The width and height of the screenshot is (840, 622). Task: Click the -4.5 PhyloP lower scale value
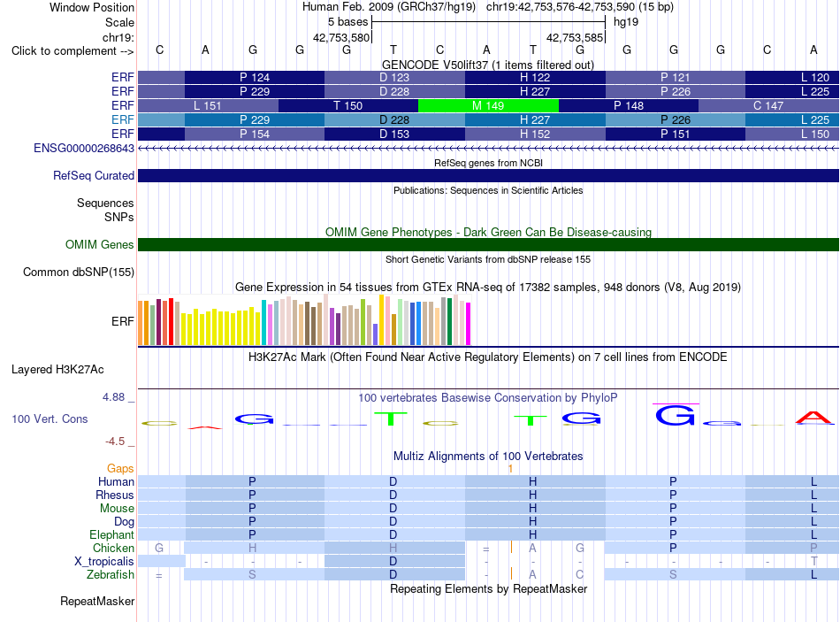tap(115, 442)
